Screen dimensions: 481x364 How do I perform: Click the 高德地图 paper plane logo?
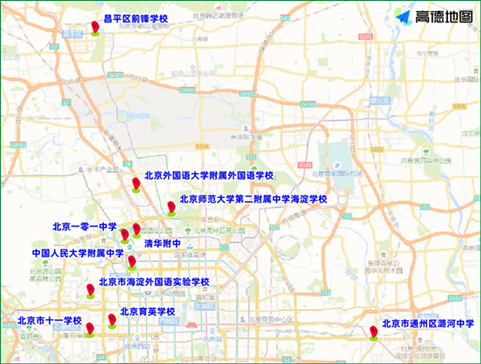(x=403, y=17)
